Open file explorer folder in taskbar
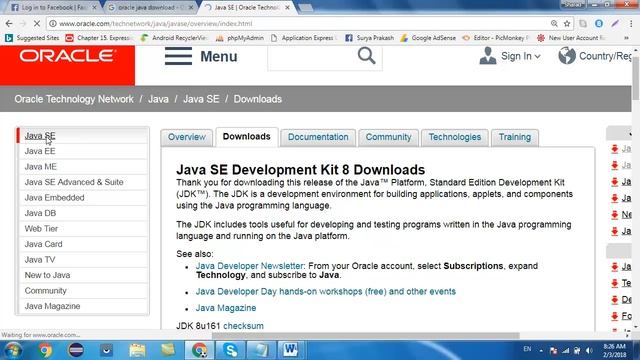 coord(137,350)
